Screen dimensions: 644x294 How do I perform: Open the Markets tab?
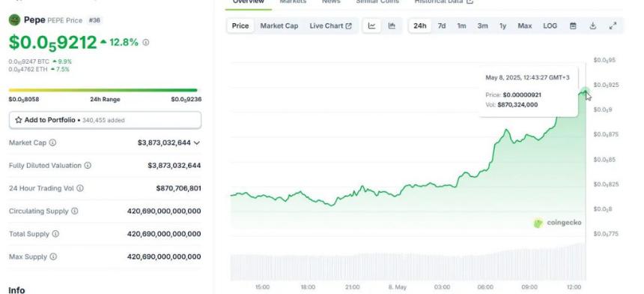[x=293, y=1]
